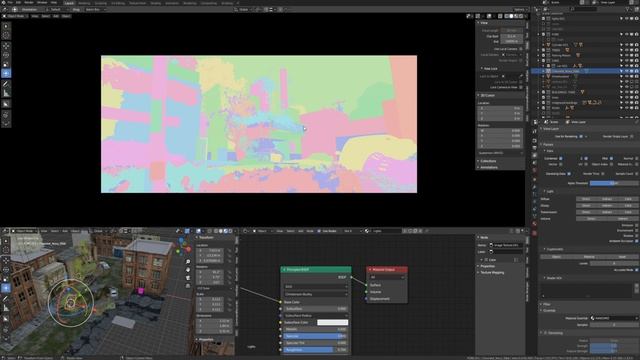Viewport: 640px width, 360px height.
Task: Open the Christensen-Burley subsurface method dropdown
Action: tap(316, 294)
